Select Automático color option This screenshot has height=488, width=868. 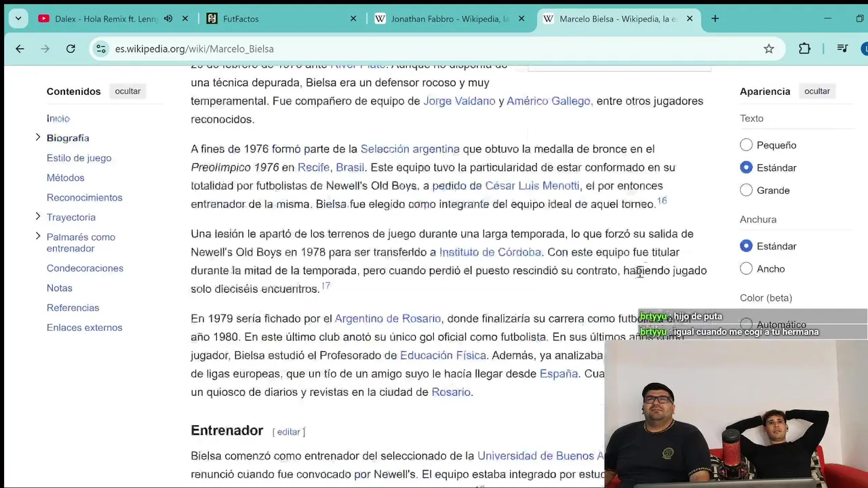(746, 325)
